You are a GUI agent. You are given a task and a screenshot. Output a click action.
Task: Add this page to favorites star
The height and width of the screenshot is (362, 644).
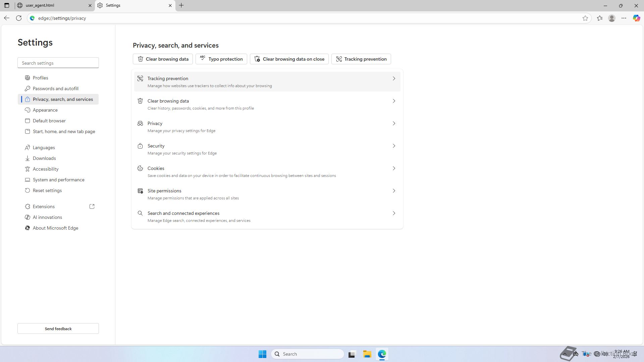585,18
